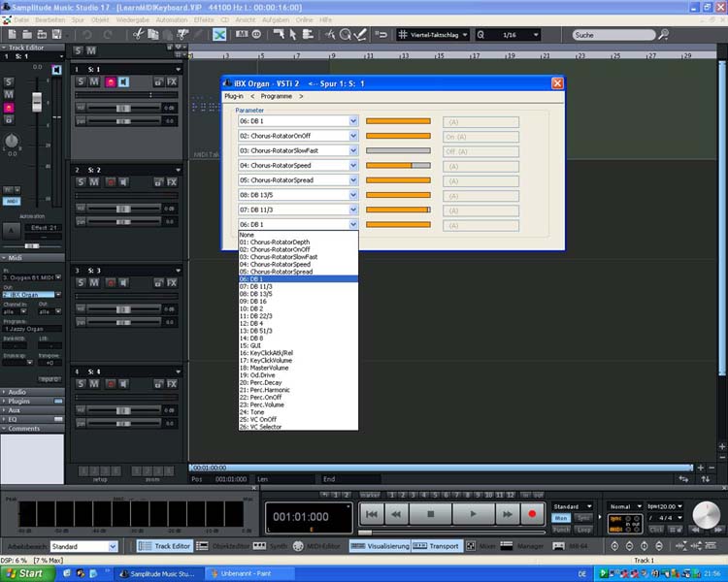Select the pencil draw tool in toolbar
The height and width of the screenshot is (582, 728).
click(360, 34)
